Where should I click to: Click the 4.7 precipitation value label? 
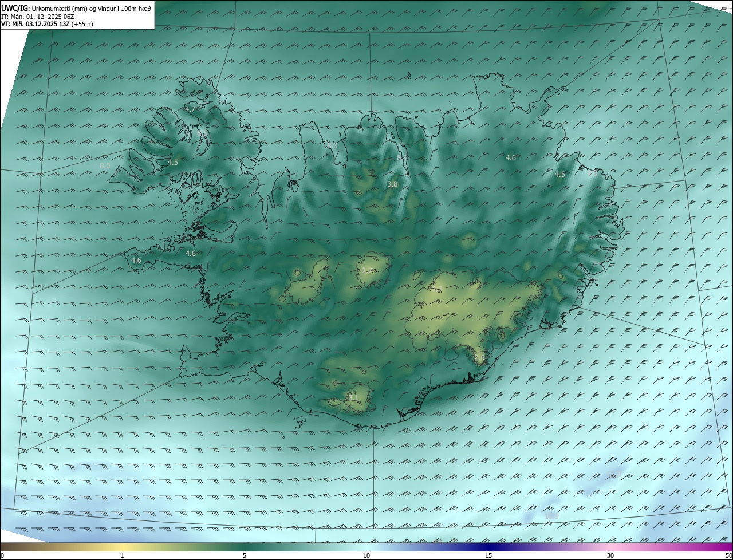[190, 109]
